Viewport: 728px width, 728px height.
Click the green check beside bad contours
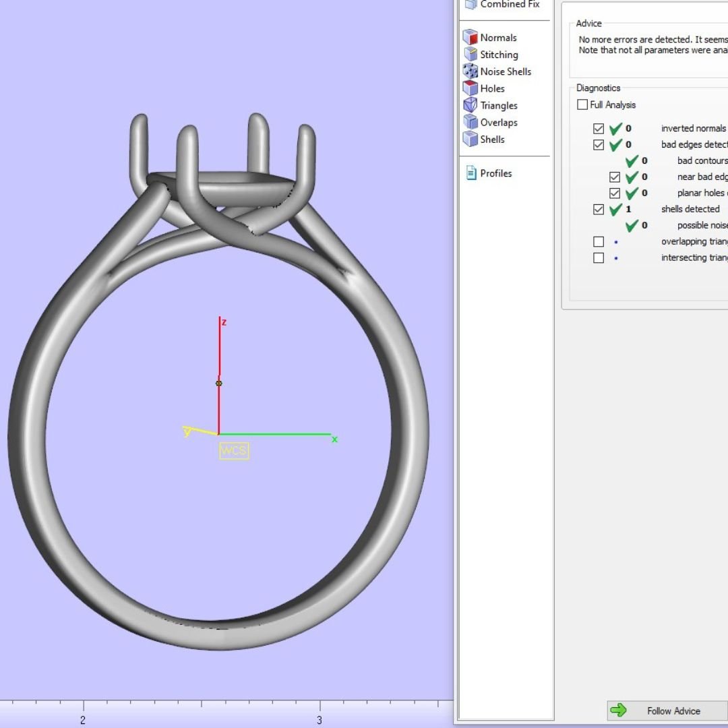[x=632, y=160]
